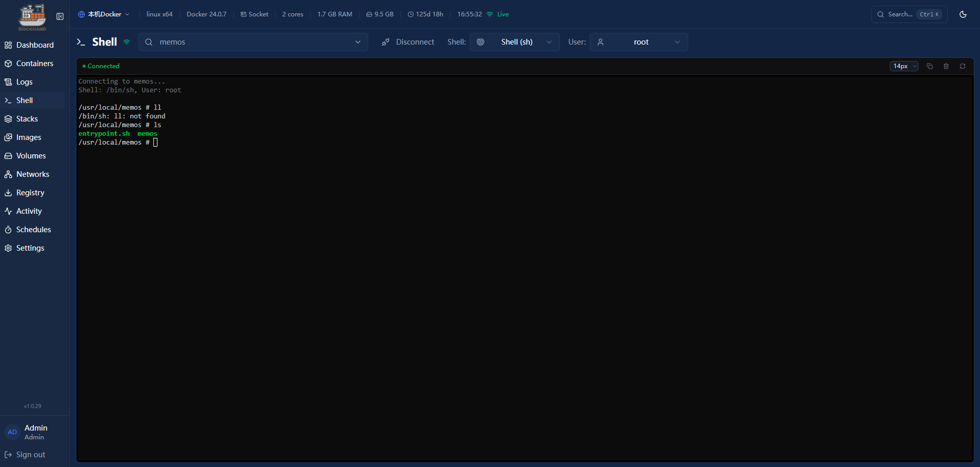Clear terminal using the trash icon
980x467 pixels.
coord(946,66)
